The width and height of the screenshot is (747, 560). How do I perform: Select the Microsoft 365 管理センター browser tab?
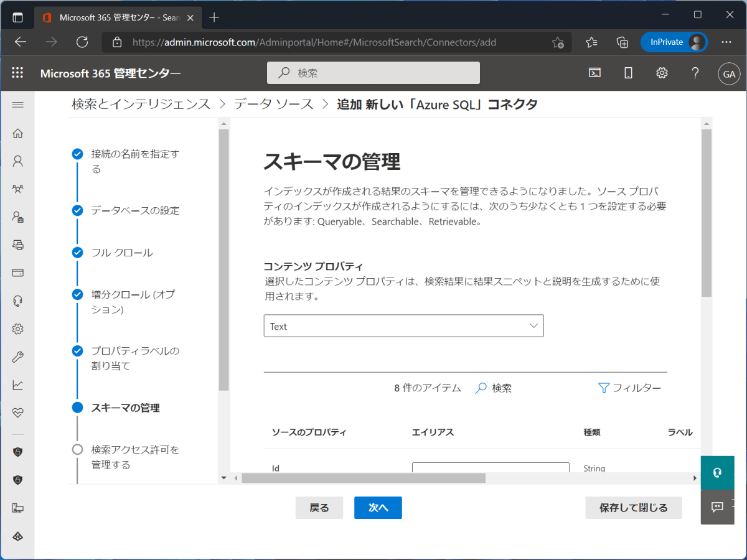(116, 17)
